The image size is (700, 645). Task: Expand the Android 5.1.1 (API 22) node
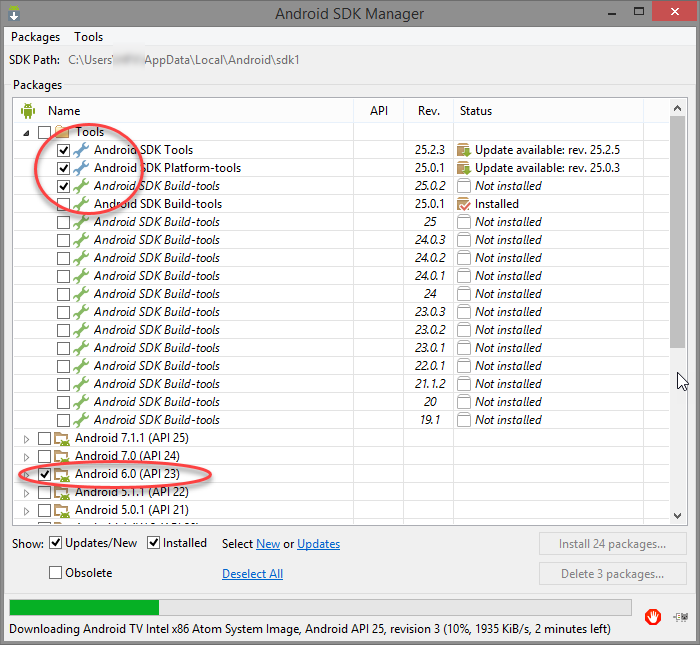tap(27, 493)
